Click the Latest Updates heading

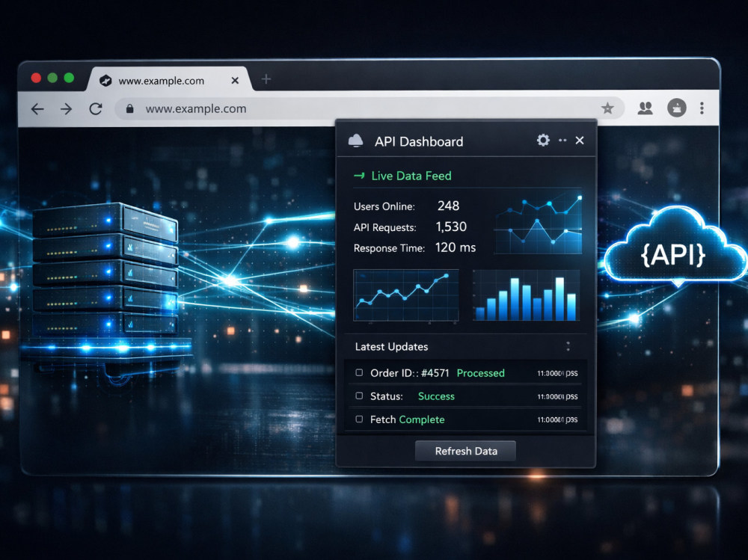391,347
